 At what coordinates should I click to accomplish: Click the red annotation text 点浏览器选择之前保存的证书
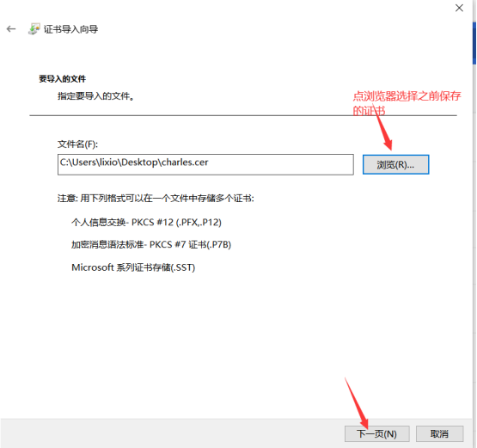pyautogui.click(x=407, y=103)
